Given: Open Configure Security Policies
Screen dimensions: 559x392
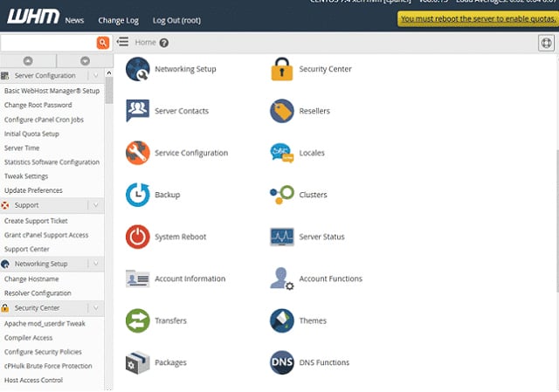Looking at the screenshot, I should point(43,352).
